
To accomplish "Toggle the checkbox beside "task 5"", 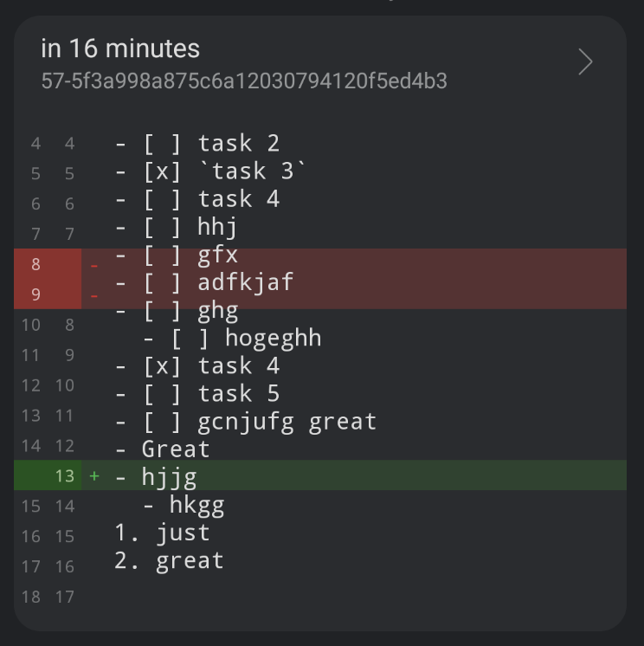I will point(162,393).
